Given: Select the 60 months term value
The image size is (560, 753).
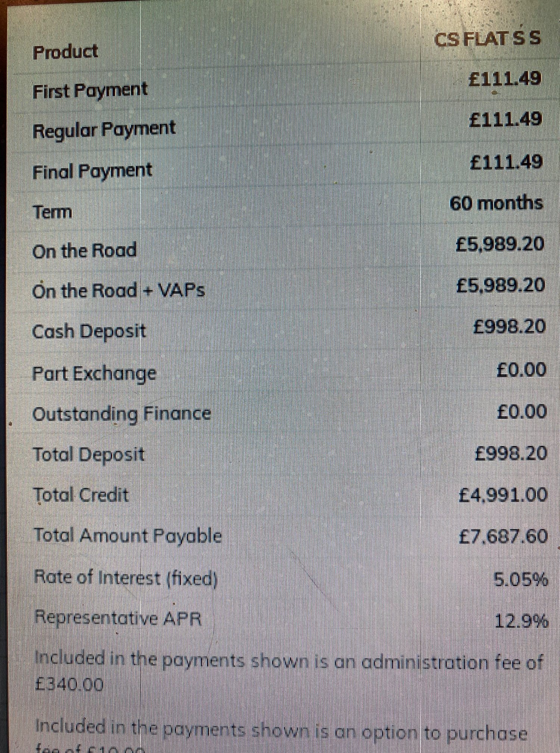Looking at the screenshot, I should click(x=496, y=203).
